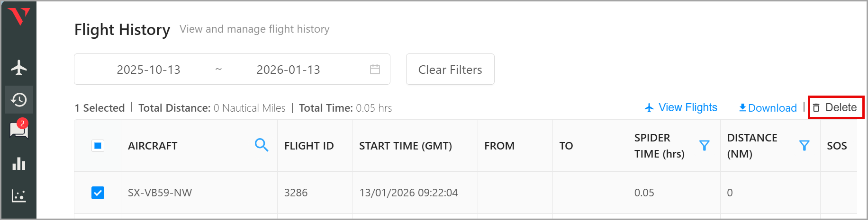This screenshot has width=868, height=220.
Task: Search aircraft using magnifier icon
Action: point(261,145)
